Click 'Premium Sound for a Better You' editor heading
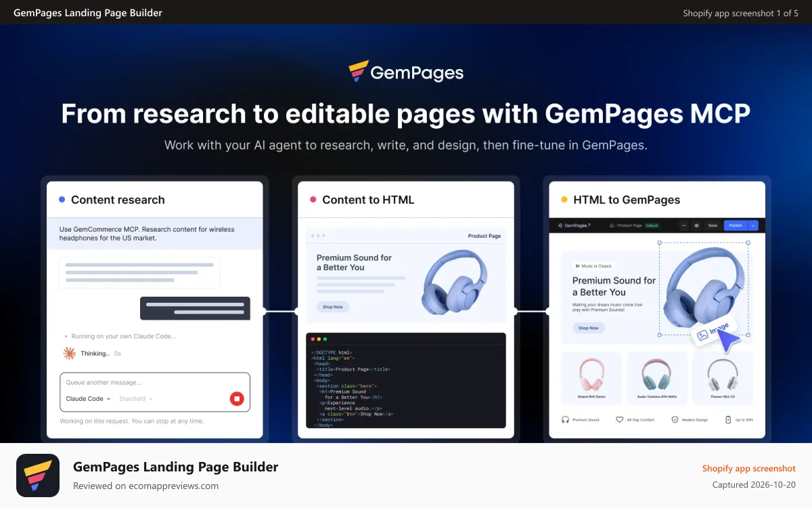The height and width of the screenshot is (508, 812). point(614,287)
